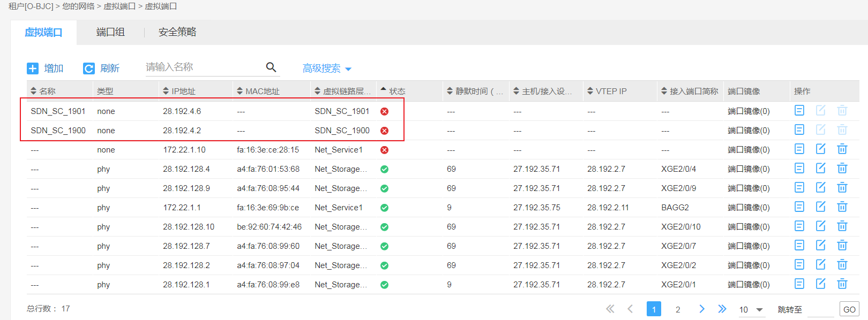Click MAC address fa:16:3e:69:9b:ce

[268, 208]
